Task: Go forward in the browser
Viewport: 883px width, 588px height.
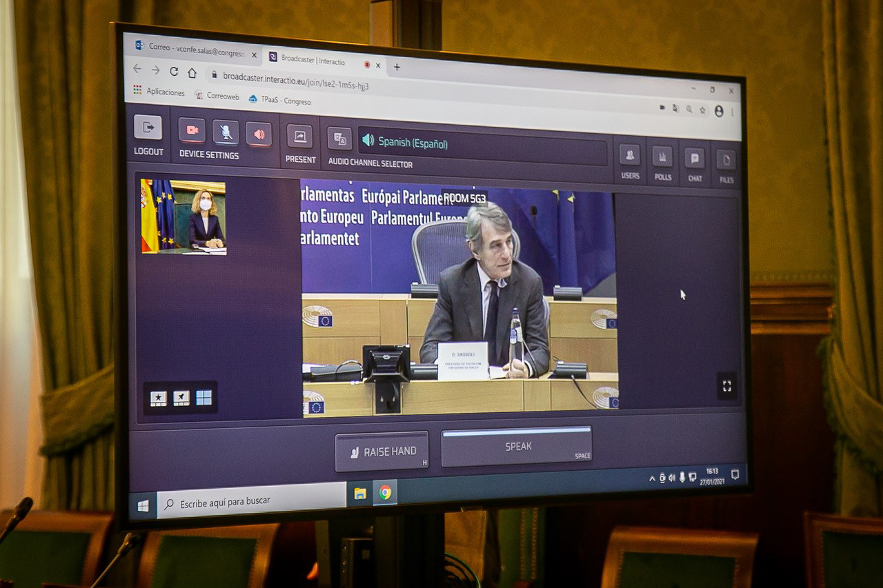Action: click(155, 70)
